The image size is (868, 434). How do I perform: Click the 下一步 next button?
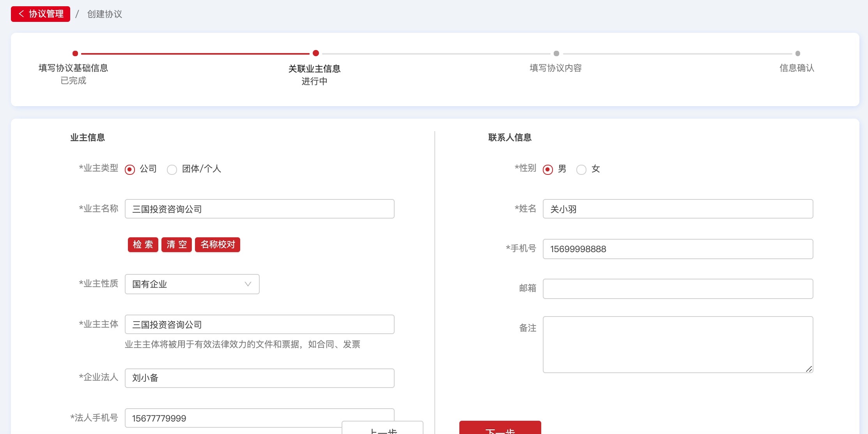[x=500, y=429]
